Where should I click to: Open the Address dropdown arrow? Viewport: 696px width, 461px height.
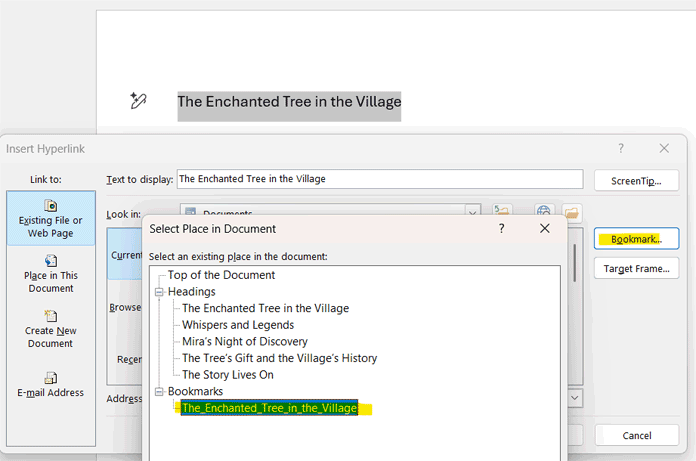click(575, 398)
